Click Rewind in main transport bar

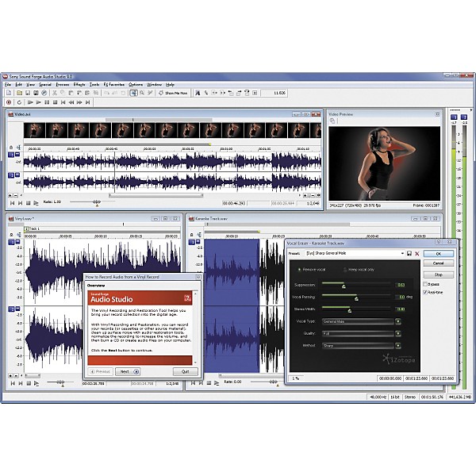click(x=71, y=102)
